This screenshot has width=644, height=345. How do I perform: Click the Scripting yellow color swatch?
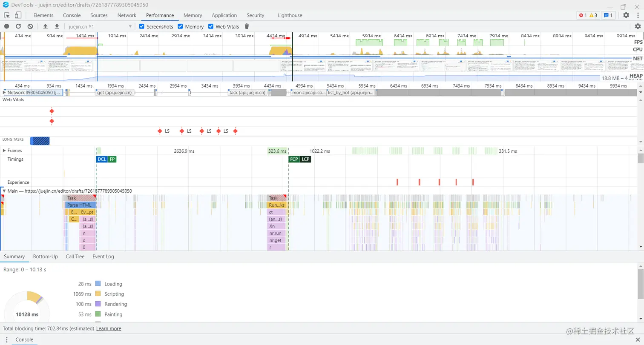point(98,294)
